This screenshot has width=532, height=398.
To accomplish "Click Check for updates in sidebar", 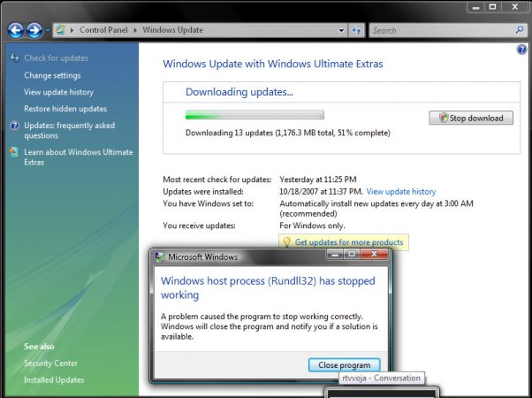I will click(x=56, y=58).
